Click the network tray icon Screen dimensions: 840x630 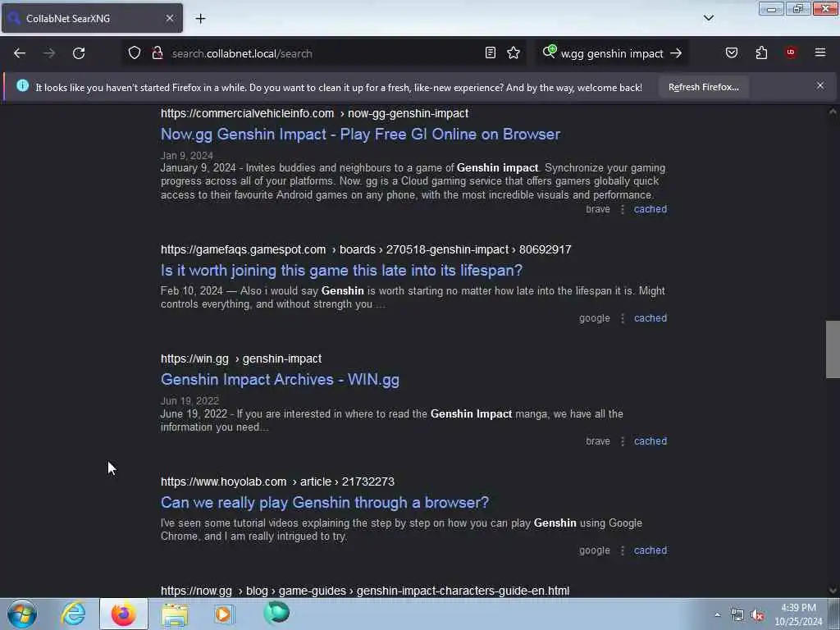pos(737,615)
